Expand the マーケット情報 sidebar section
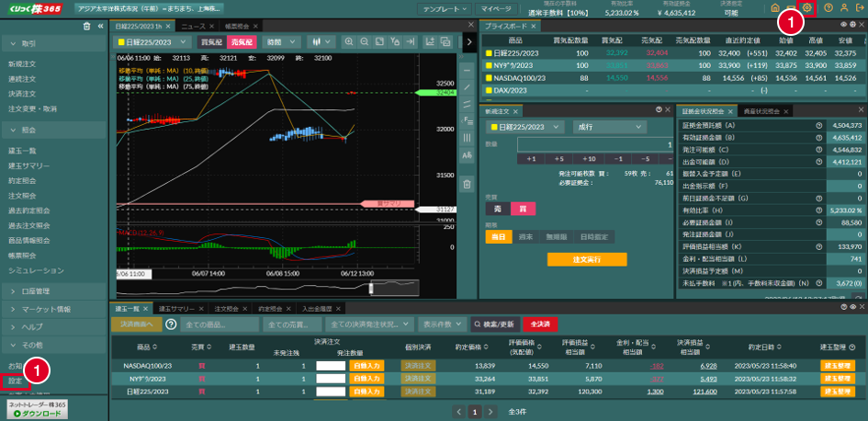The image size is (868, 421). [52, 309]
